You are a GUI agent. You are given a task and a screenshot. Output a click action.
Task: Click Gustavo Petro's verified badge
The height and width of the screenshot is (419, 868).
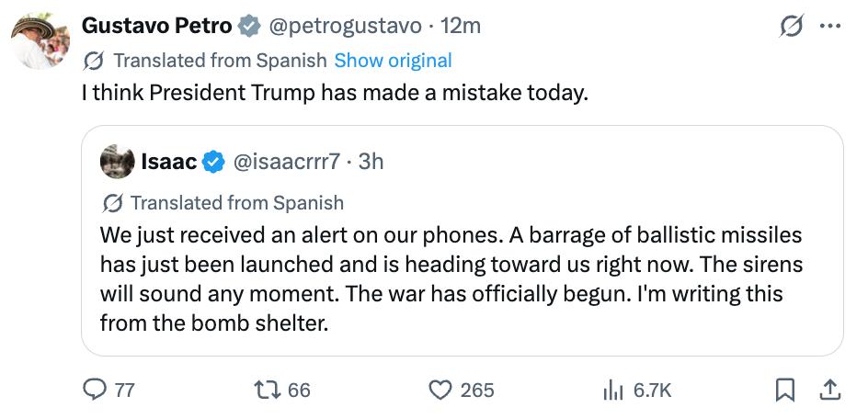point(249,27)
